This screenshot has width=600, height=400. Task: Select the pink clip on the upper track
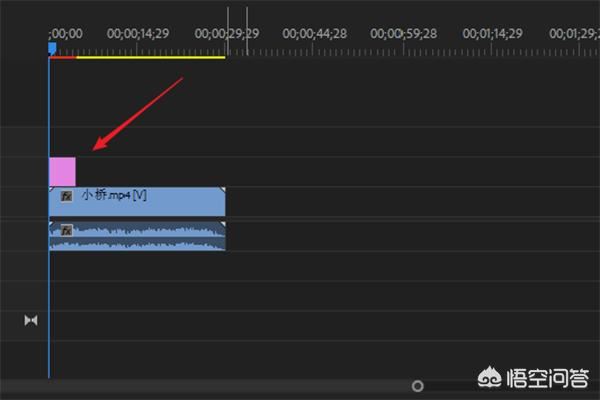pos(62,171)
